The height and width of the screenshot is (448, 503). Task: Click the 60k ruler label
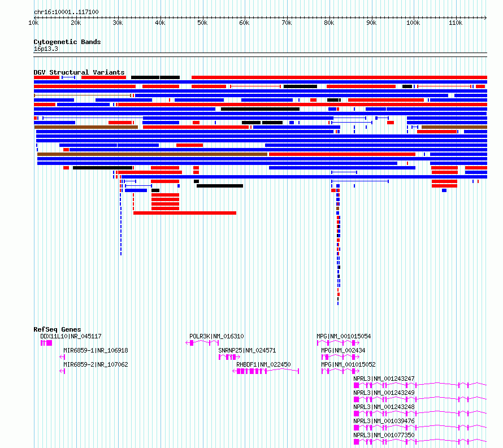pyautogui.click(x=245, y=23)
